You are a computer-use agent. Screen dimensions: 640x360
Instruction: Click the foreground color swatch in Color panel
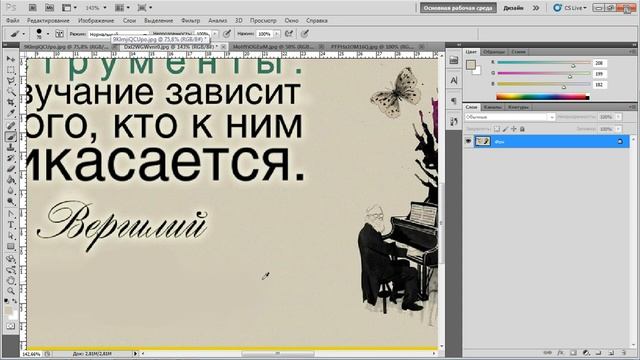point(471,64)
